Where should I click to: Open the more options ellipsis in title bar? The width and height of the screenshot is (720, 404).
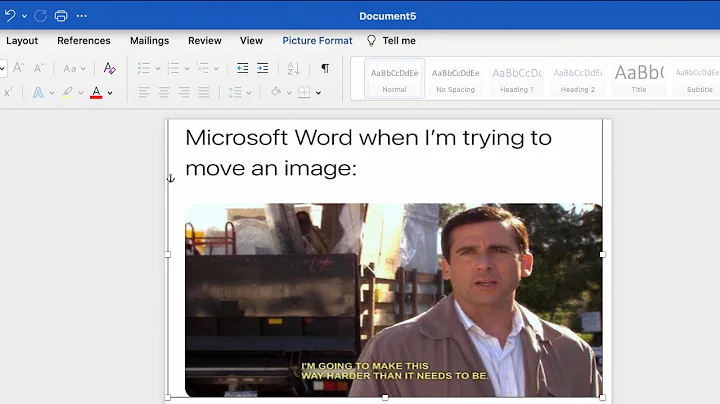click(x=82, y=16)
